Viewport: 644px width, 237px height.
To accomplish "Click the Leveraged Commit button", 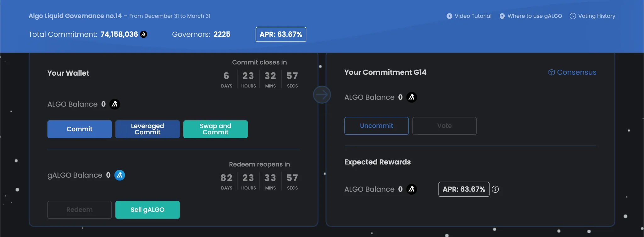I will [147, 129].
